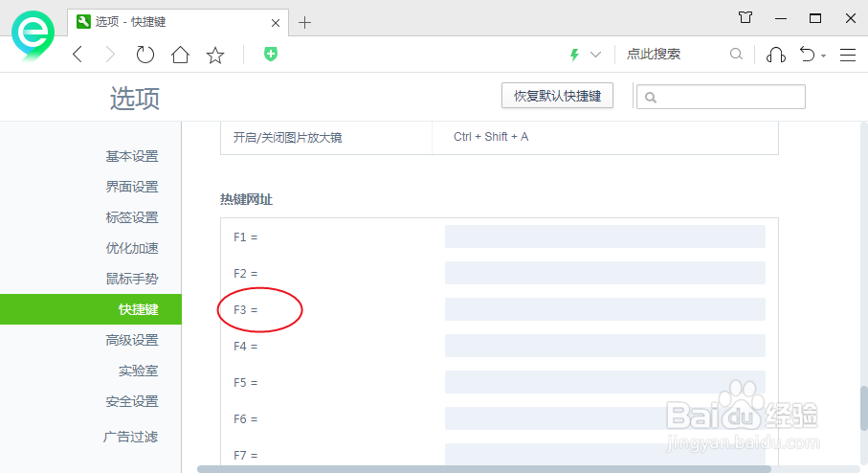Open the home page icon
This screenshot has height=473, width=868.
[x=180, y=55]
